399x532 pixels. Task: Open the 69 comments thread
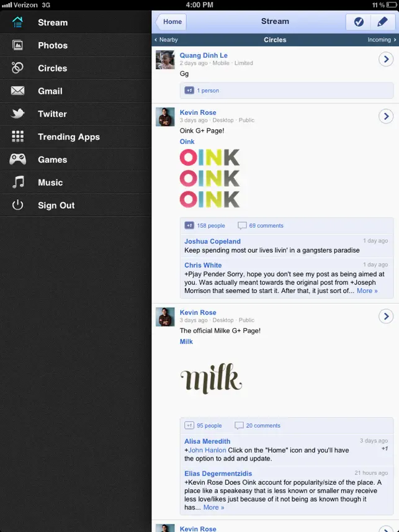266,225
